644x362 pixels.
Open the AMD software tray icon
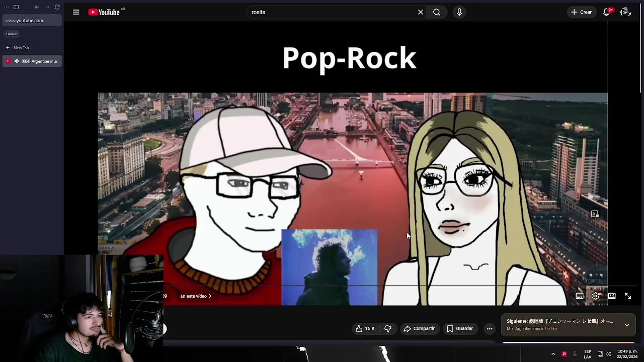564,354
